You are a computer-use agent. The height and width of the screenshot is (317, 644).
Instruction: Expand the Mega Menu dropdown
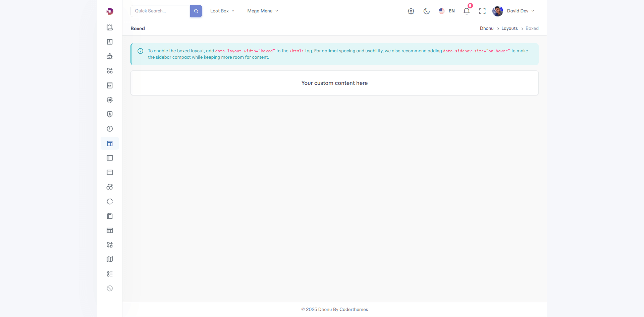pyautogui.click(x=263, y=11)
